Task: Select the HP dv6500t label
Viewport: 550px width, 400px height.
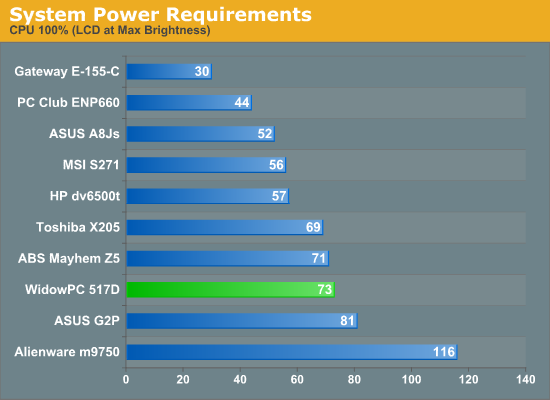Action: pos(85,196)
